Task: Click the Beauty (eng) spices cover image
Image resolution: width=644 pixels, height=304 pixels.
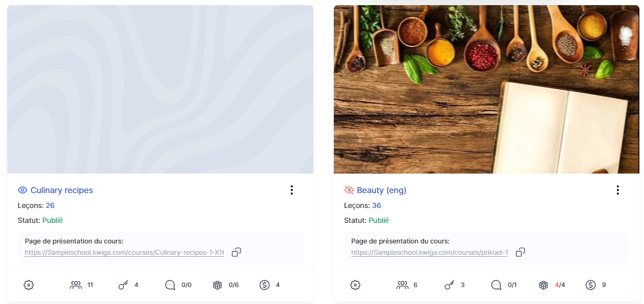Action: [x=486, y=89]
